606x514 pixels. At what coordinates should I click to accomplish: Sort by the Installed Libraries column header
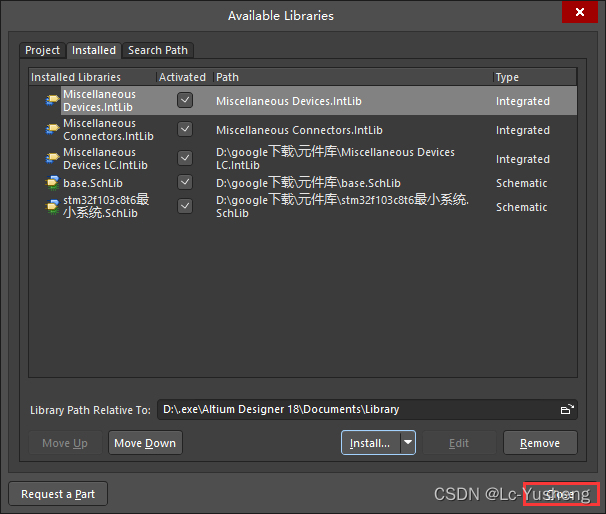tap(90, 77)
